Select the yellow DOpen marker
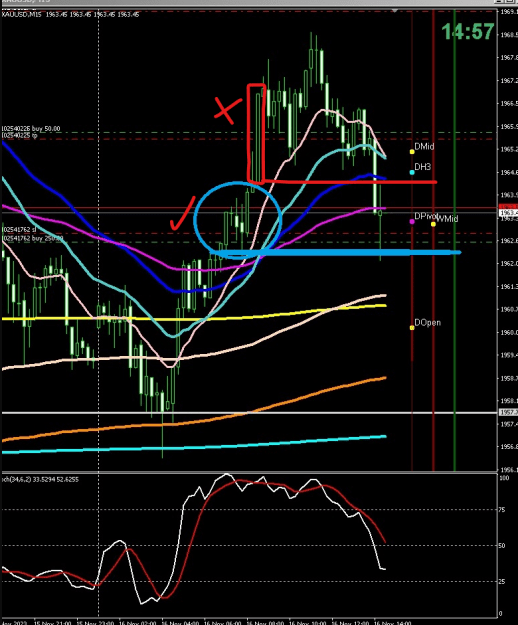The width and height of the screenshot is (518, 625). pyautogui.click(x=412, y=328)
